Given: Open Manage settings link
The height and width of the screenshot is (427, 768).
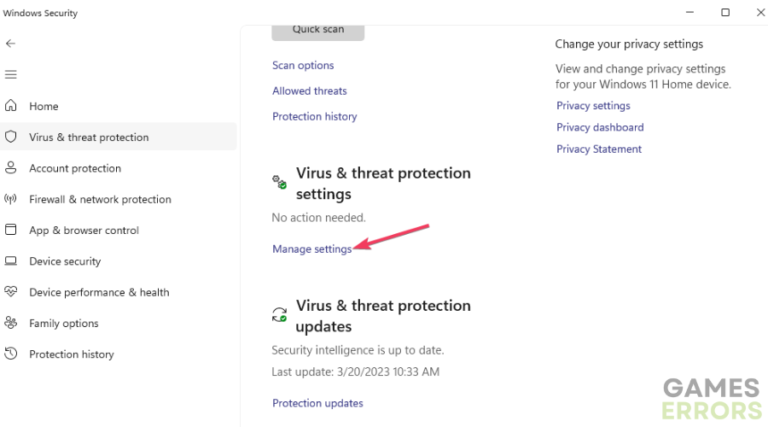Looking at the screenshot, I should 311,249.
